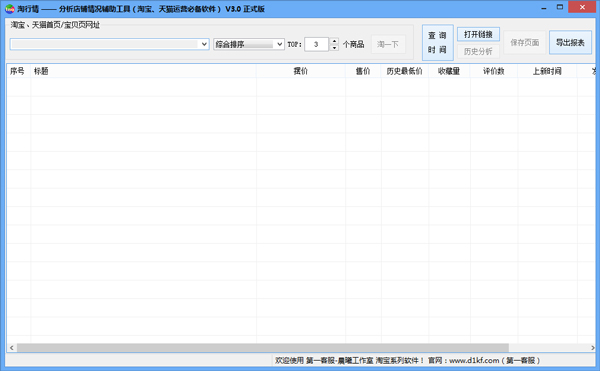Click the URL input combo box

point(109,44)
